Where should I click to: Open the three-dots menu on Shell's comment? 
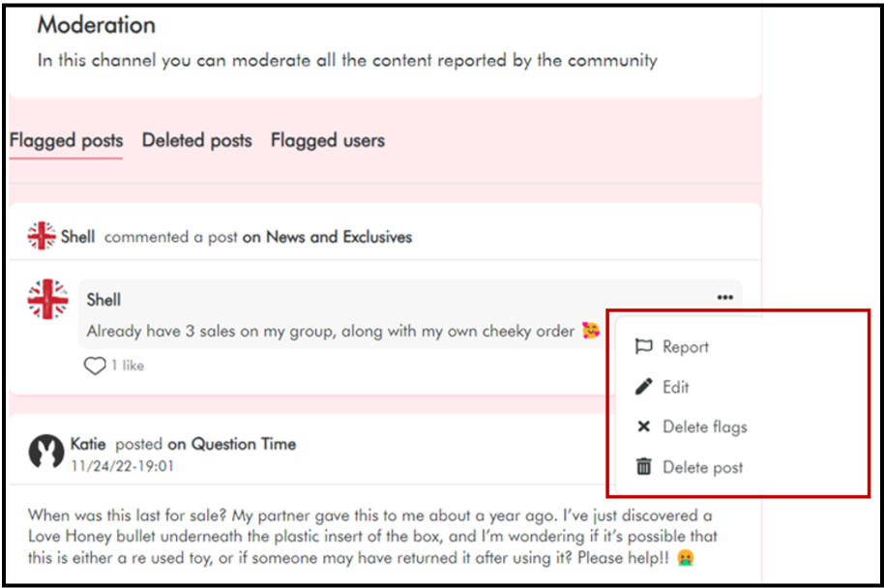724,297
